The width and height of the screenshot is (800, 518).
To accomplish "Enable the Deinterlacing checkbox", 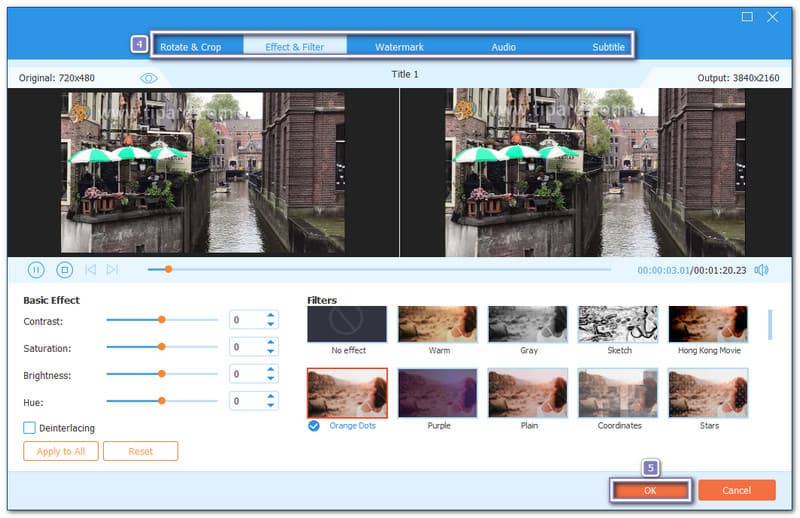I will tap(30, 428).
